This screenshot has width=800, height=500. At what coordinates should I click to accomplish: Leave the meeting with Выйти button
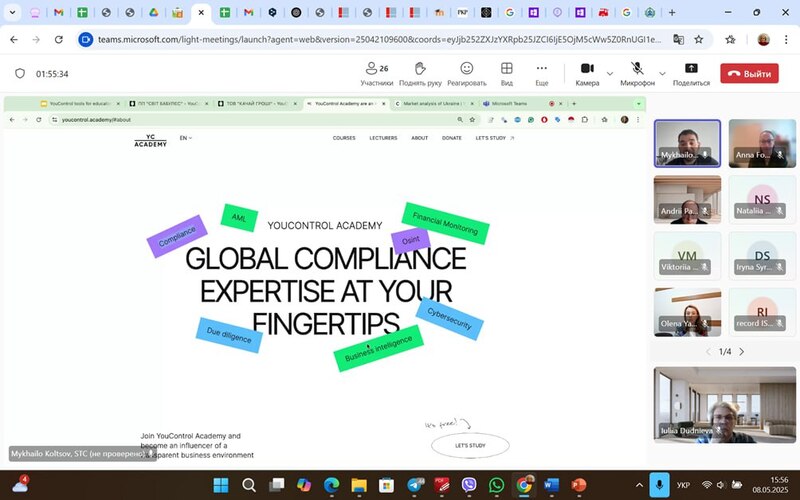click(749, 73)
